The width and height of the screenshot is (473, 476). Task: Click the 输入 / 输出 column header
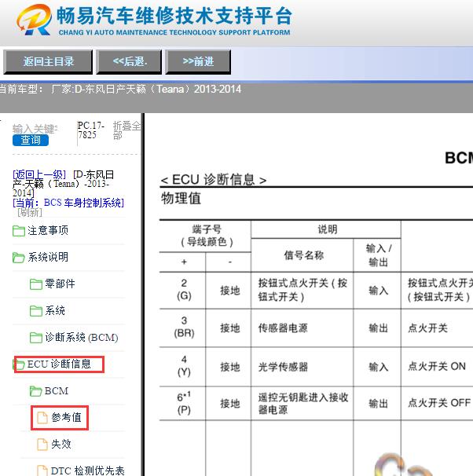click(378, 255)
